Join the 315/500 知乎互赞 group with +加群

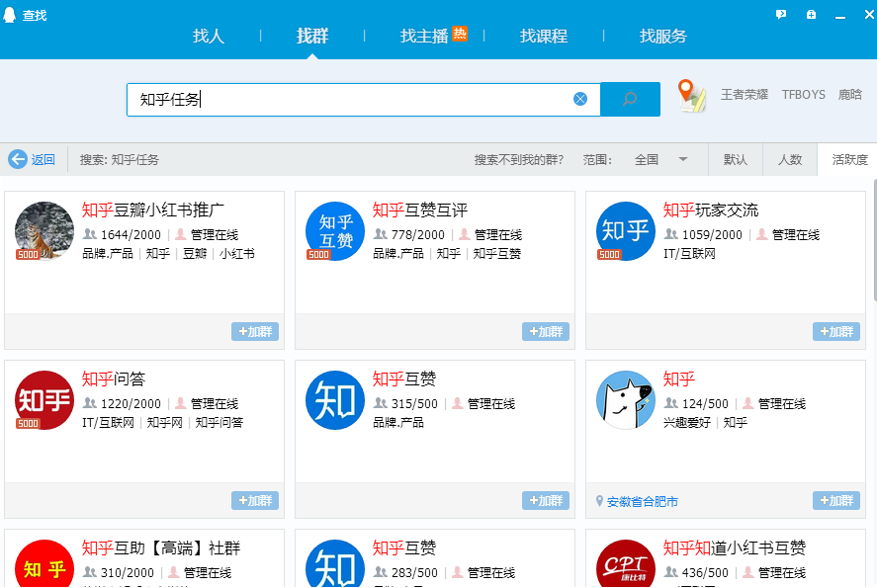tap(546, 500)
